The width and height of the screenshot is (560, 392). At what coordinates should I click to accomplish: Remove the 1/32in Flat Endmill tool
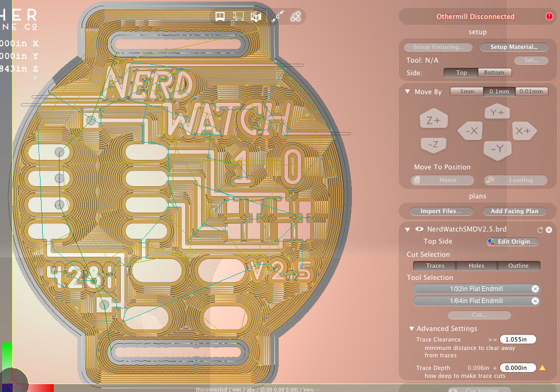(535, 289)
